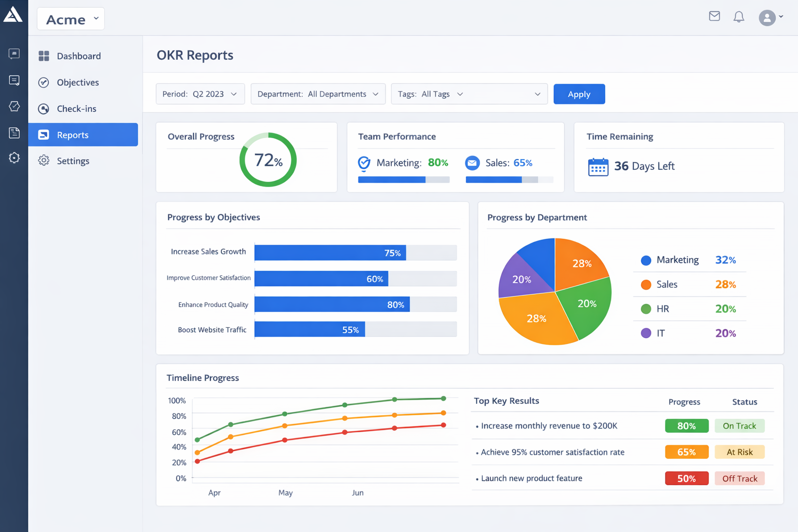Open Dashboard from the navigation panel

pos(78,56)
